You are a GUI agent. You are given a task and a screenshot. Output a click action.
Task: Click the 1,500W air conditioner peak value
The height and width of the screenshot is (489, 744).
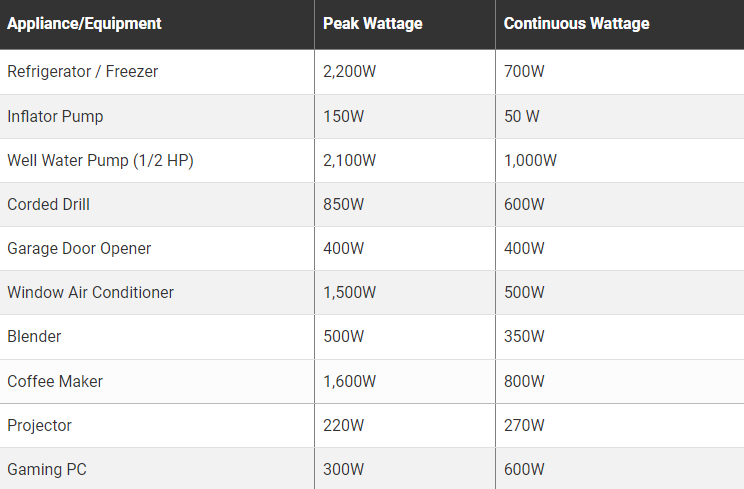coord(349,292)
